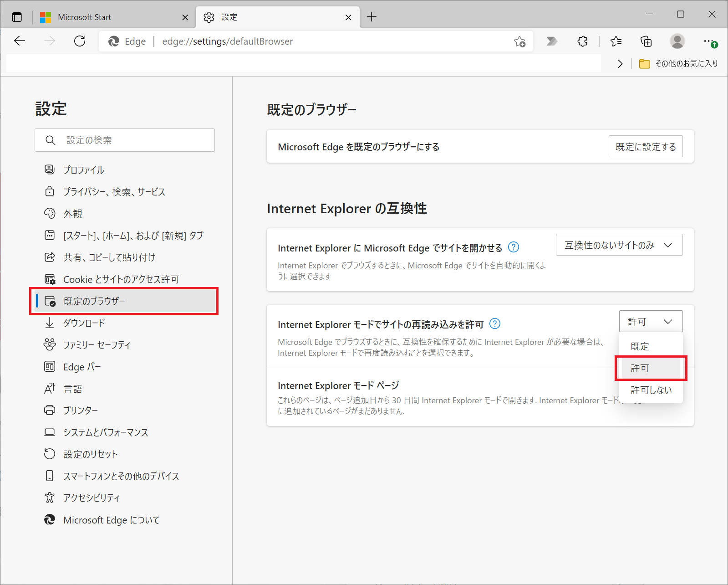This screenshot has height=585, width=728.
Task: Open その他のお気に入り folder
Action: tap(678, 64)
